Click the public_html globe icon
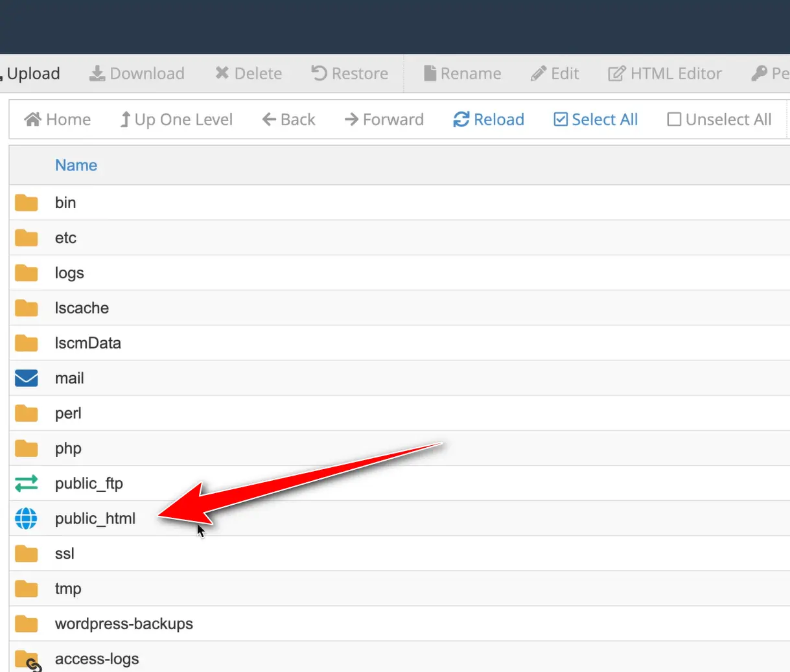Image resolution: width=790 pixels, height=672 pixels. [x=26, y=518]
